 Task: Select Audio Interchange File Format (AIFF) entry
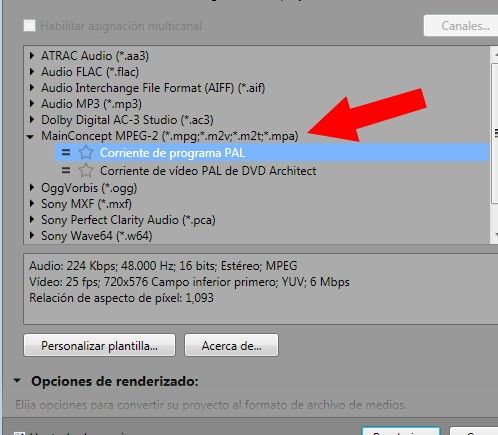[x=153, y=88]
